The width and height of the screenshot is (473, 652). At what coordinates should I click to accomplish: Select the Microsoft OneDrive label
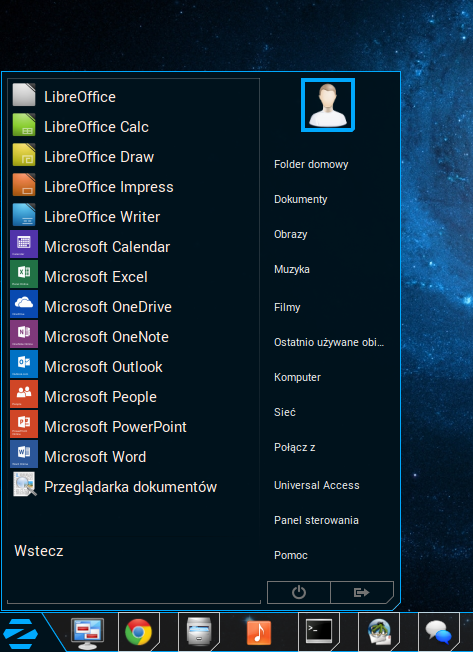(108, 306)
